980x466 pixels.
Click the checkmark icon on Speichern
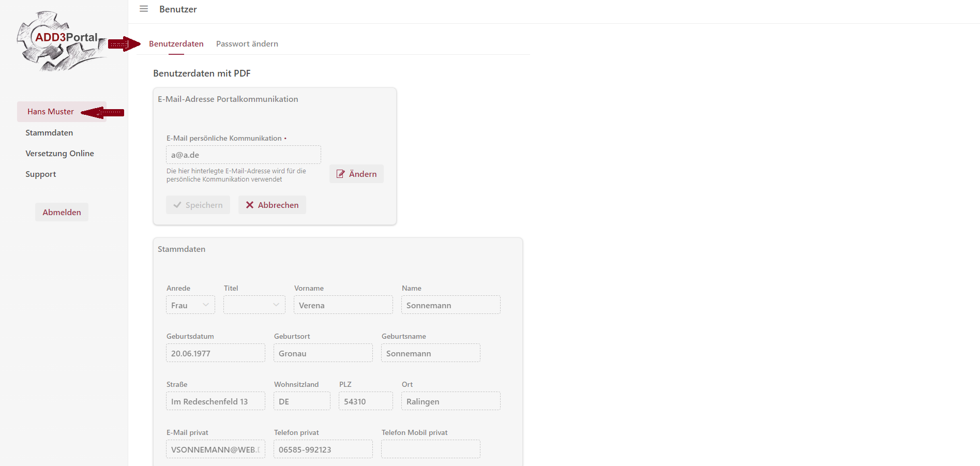click(x=177, y=205)
